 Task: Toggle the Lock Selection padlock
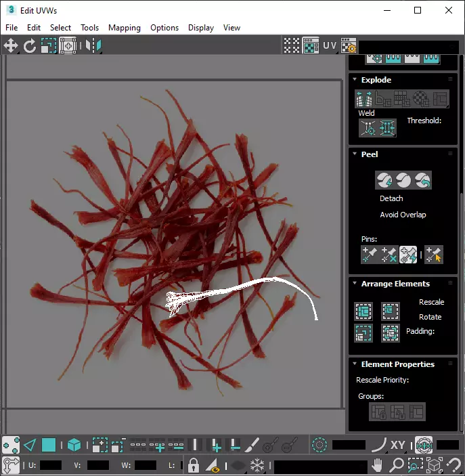tap(194, 465)
